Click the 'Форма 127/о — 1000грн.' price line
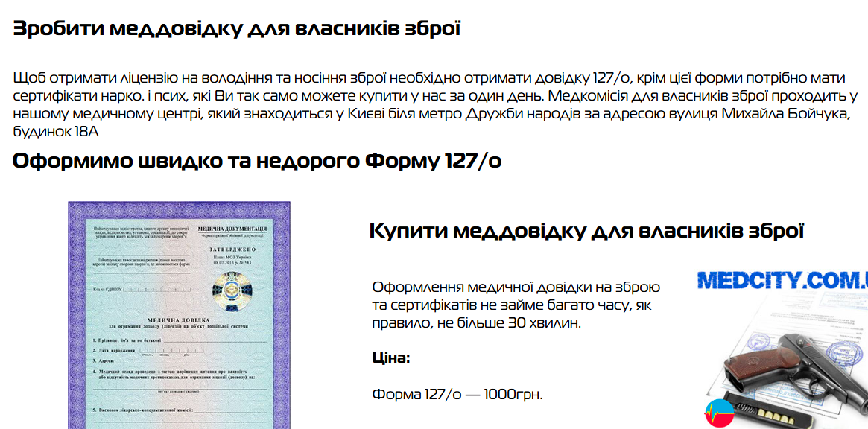This screenshot has height=429, width=868. (x=457, y=394)
